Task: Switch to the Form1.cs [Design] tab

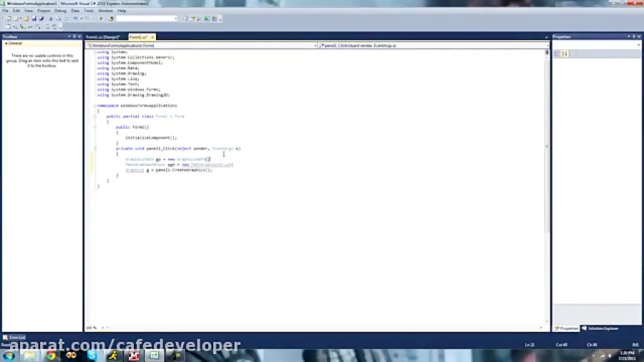Action: click(103, 37)
